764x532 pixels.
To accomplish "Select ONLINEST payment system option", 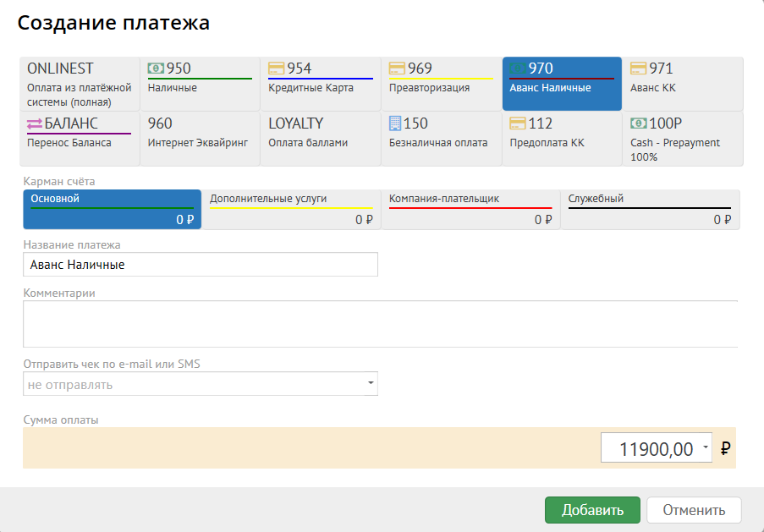I will pyautogui.click(x=79, y=84).
